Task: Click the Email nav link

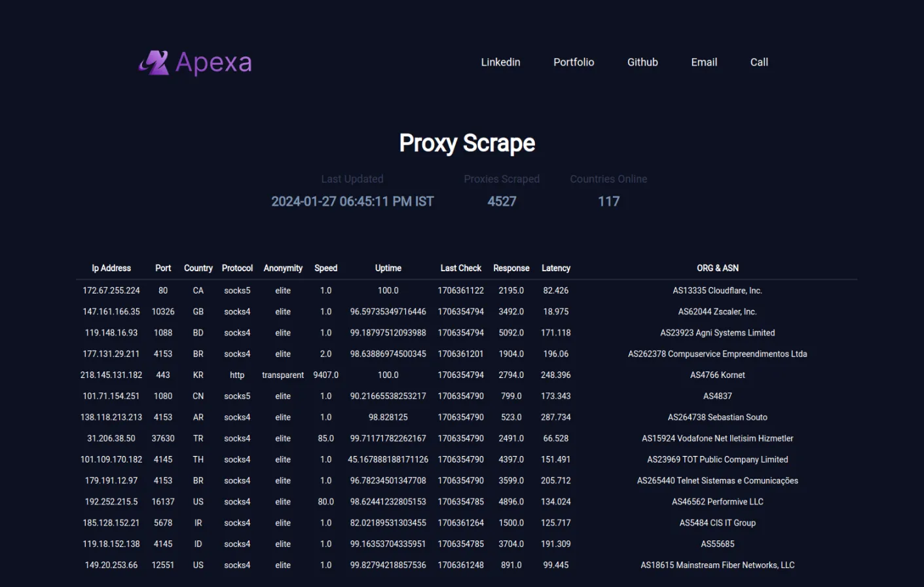Action: click(x=704, y=62)
